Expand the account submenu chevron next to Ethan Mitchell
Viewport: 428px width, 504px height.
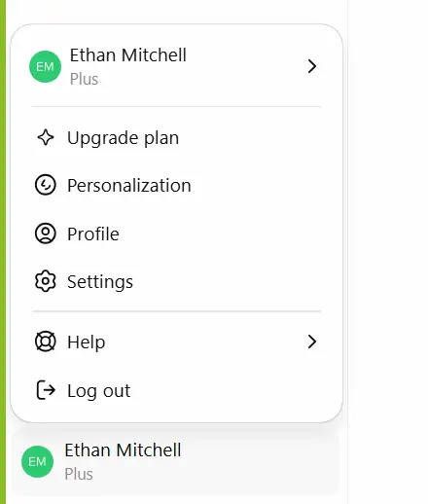point(312,66)
